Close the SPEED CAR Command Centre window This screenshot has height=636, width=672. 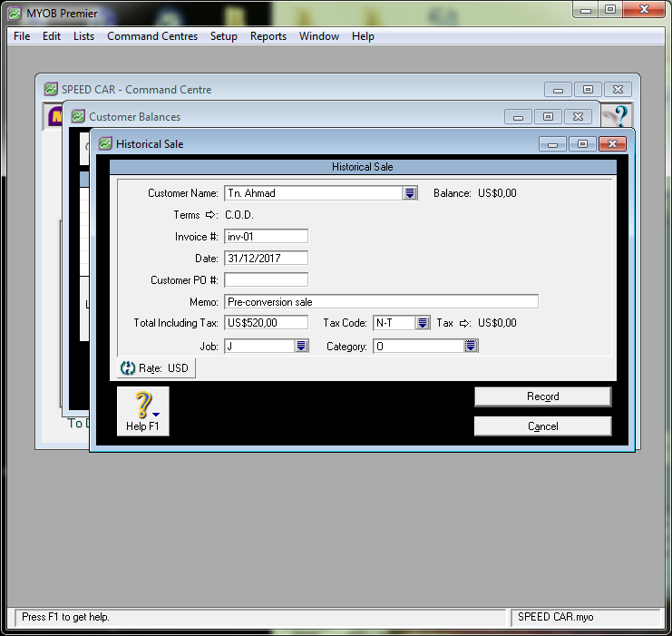[618, 90]
